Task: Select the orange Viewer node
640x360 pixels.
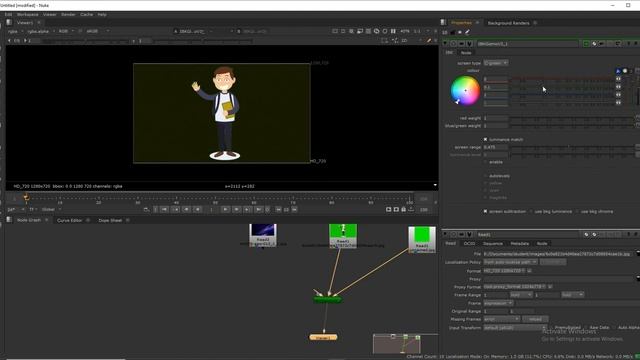Action: (323, 338)
